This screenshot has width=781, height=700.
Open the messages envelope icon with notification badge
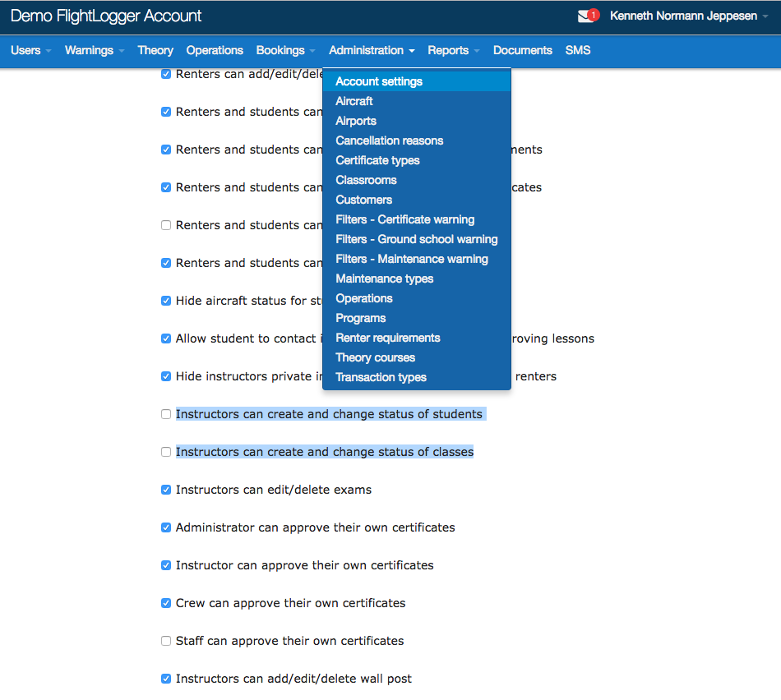(588, 16)
